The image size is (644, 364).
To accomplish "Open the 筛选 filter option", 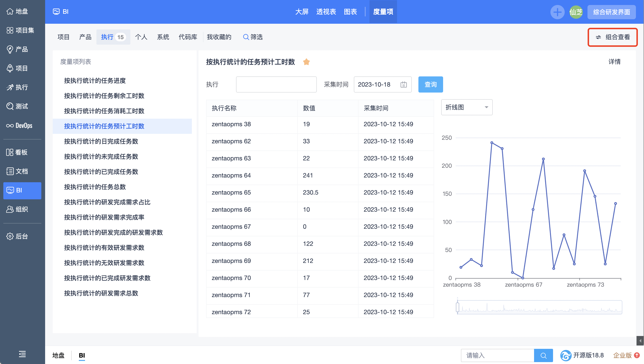I will (x=253, y=37).
